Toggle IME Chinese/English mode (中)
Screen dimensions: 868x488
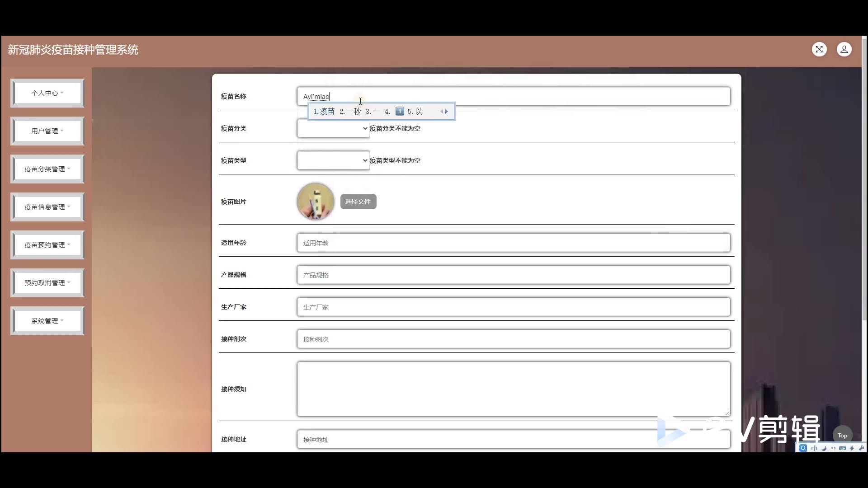coord(814,448)
